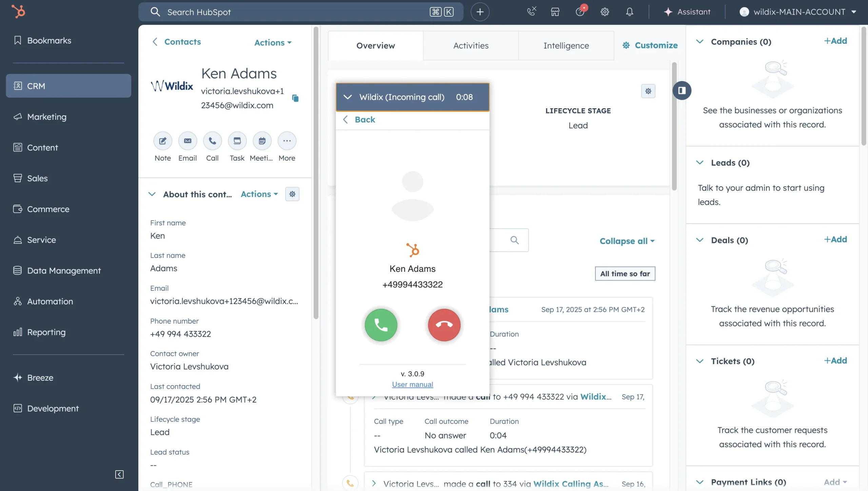The width and height of the screenshot is (868, 491).
Task: Open the User manual link
Action: click(412, 384)
